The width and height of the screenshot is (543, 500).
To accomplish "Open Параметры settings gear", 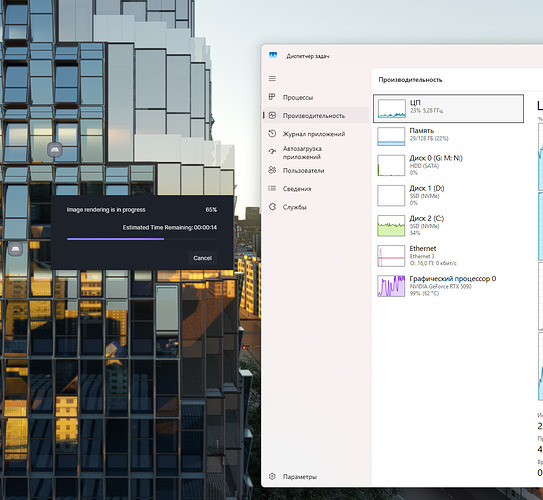I will (272, 476).
